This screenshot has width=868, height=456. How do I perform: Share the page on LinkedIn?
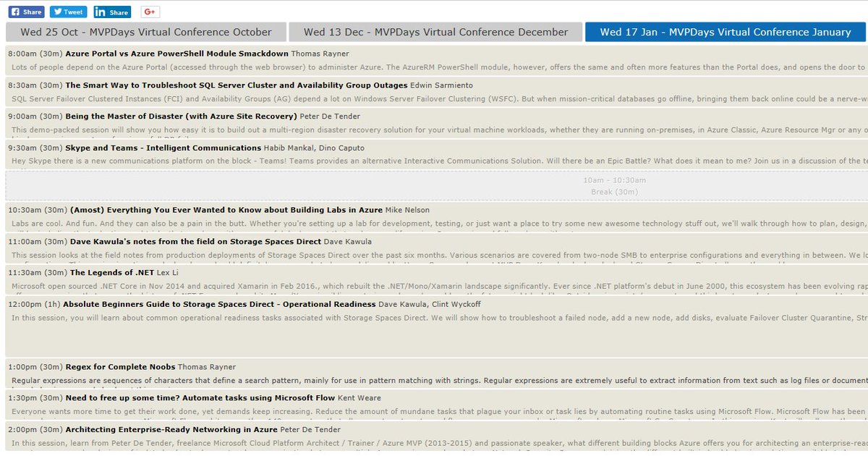[x=112, y=12]
